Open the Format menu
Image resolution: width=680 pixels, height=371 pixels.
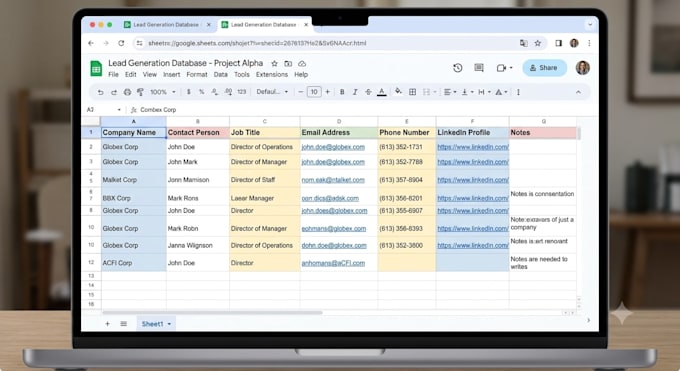197,75
